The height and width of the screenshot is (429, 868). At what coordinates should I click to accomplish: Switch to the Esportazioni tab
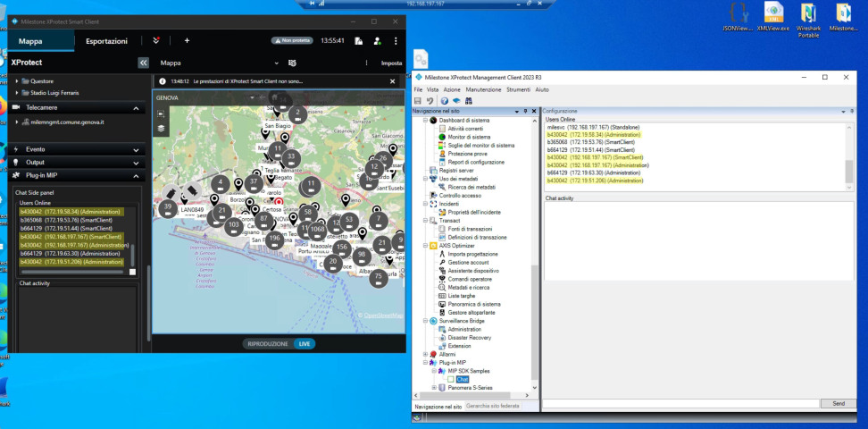tap(106, 41)
